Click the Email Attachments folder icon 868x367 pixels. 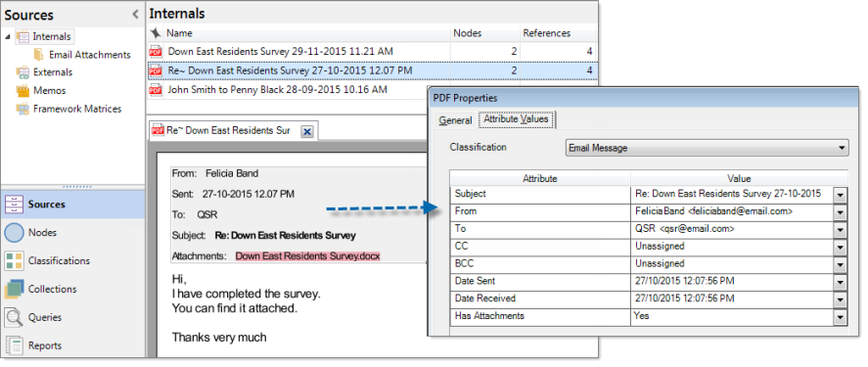tap(39, 54)
